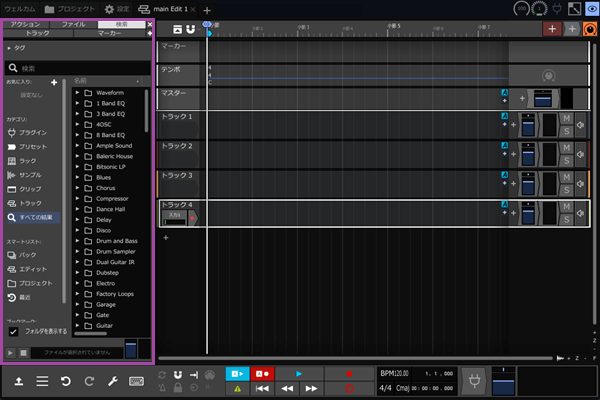Click the undo arrow icon
This screenshot has height=400, width=600.
[65, 381]
